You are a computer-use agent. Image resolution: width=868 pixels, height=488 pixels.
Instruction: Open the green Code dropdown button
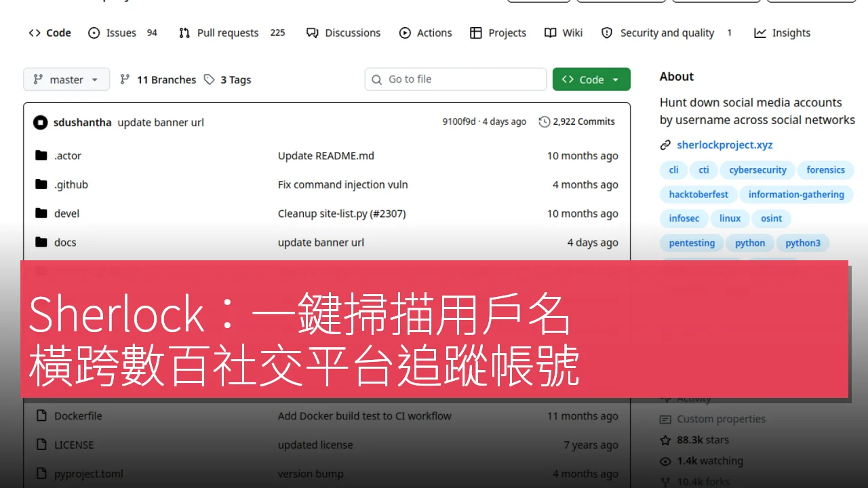[x=591, y=79]
